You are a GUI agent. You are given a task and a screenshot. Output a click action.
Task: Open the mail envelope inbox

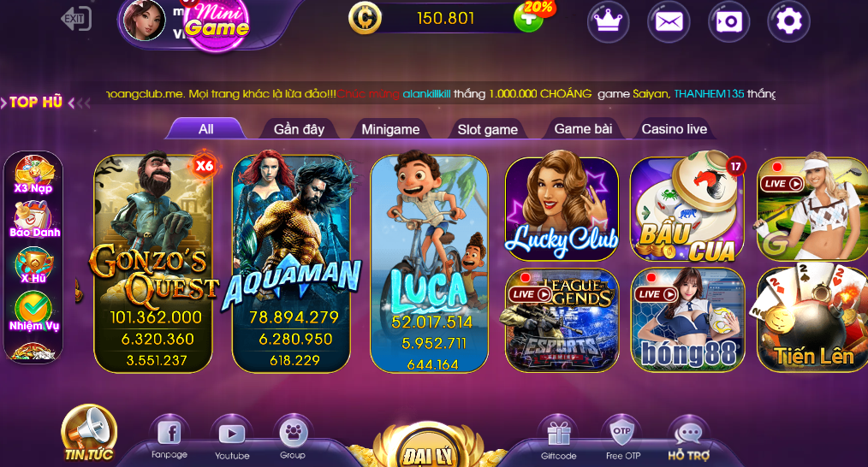pos(669,21)
